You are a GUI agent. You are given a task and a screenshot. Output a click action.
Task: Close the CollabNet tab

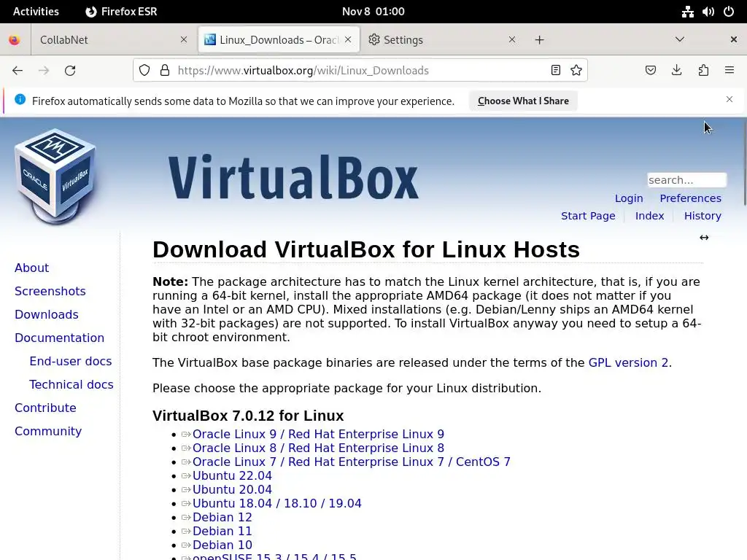[184, 39]
